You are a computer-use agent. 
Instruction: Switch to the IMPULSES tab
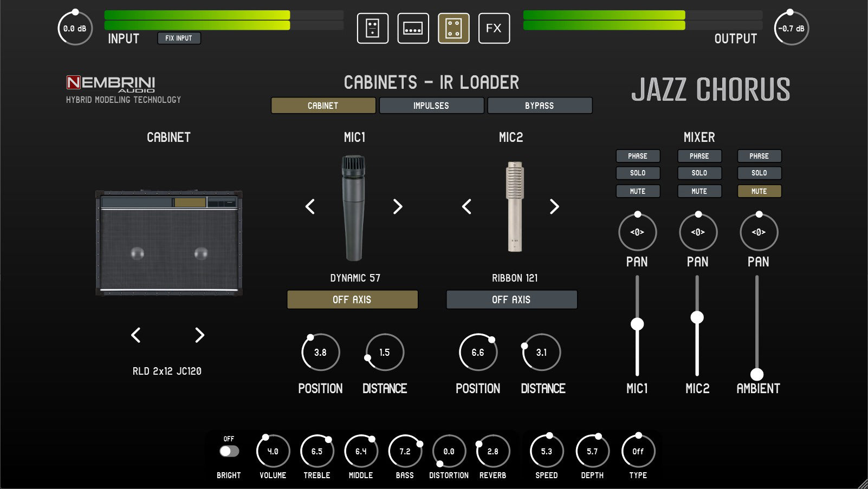[431, 106]
